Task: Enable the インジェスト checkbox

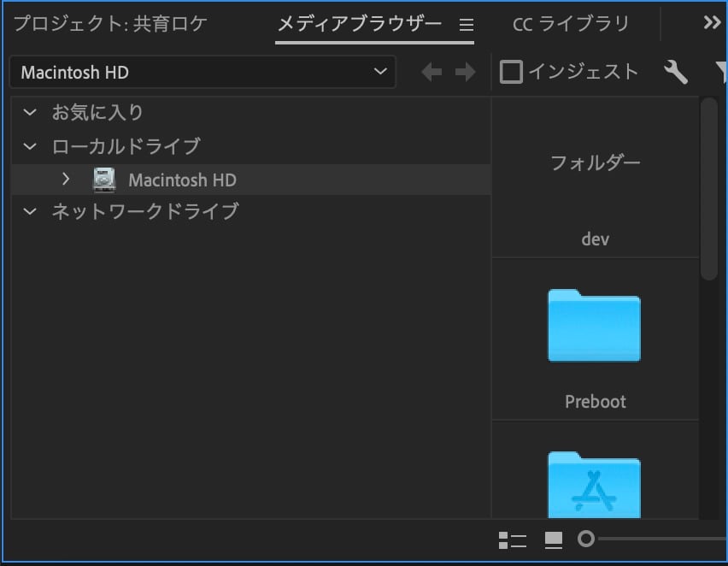Action: click(x=511, y=72)
